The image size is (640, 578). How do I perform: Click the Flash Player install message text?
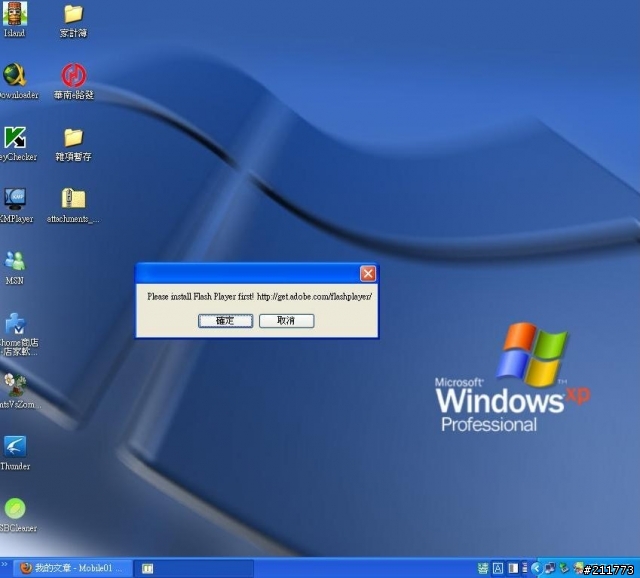tap(259, 297)
